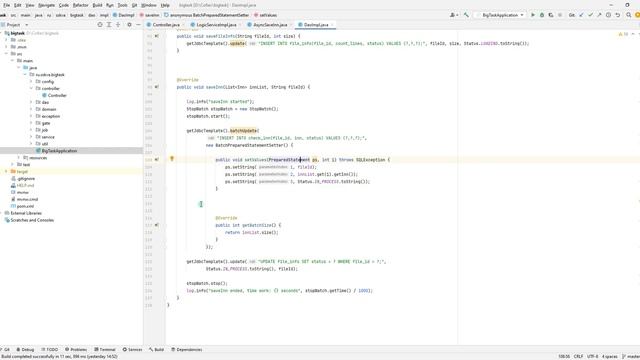Open the BigTaskApplication run configuration dropdown
The image size is (640, 360).
pos(500,15)
